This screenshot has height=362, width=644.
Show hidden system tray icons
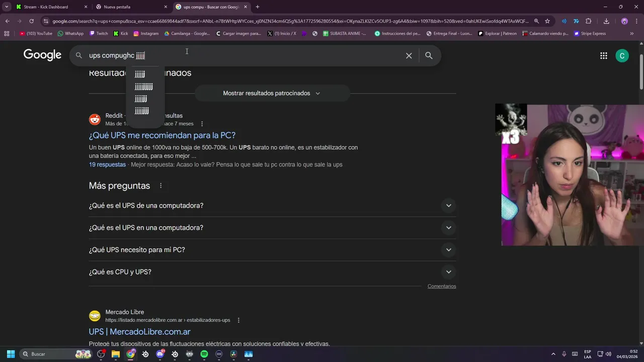point(553,354)
